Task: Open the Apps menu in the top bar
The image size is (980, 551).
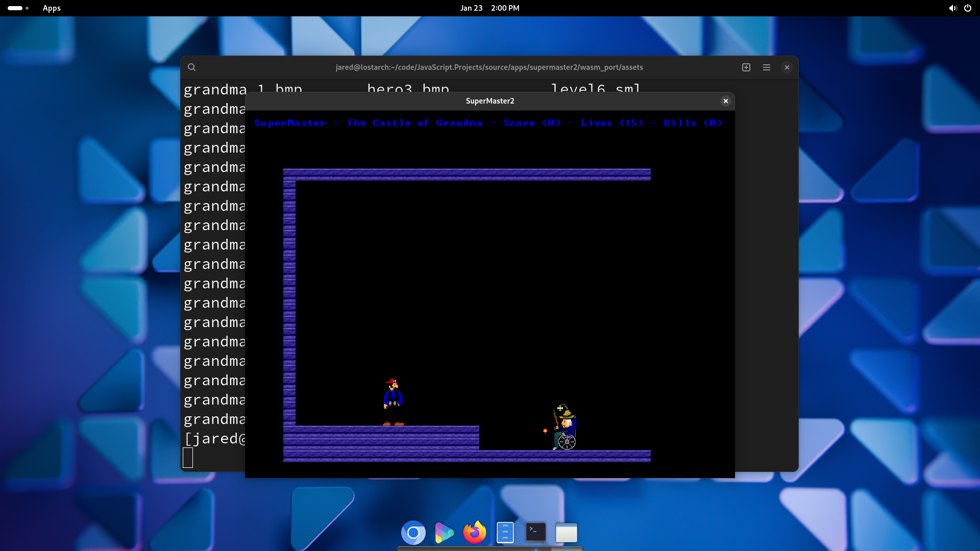Action: tap(52, 8)
